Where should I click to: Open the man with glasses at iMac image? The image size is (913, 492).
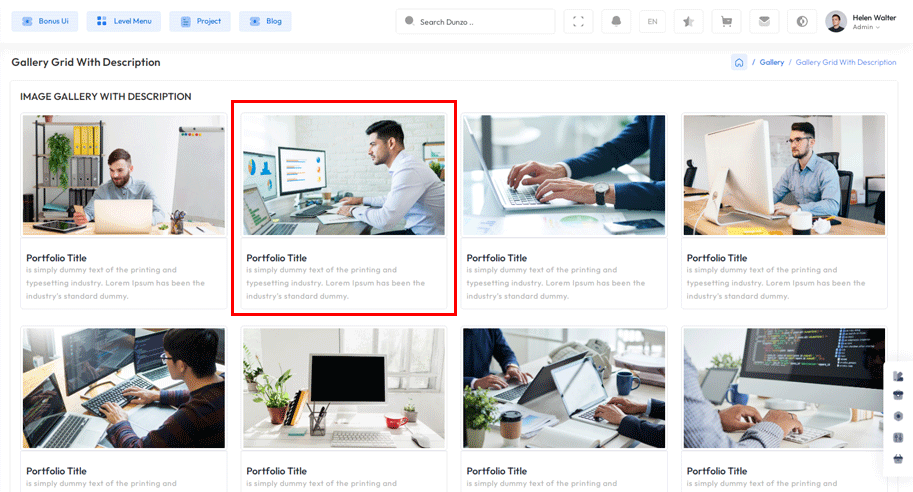pyautogui.click(x=784, y=175)
